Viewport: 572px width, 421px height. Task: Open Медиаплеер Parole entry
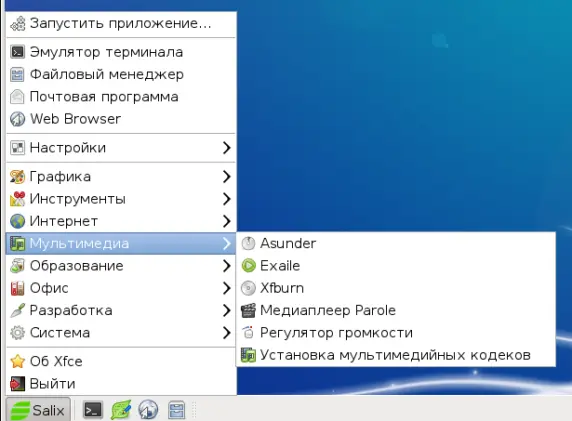point(396,310)
